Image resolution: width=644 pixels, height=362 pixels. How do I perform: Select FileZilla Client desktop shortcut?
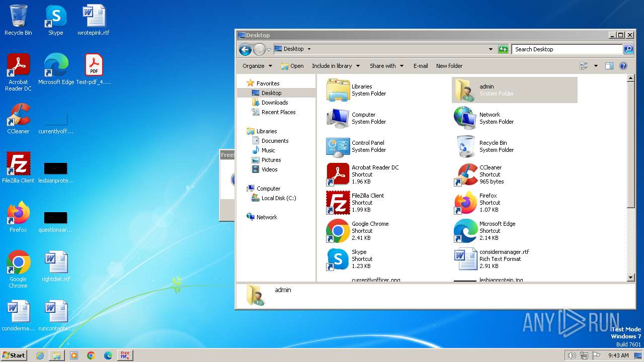tap(18, 168)
